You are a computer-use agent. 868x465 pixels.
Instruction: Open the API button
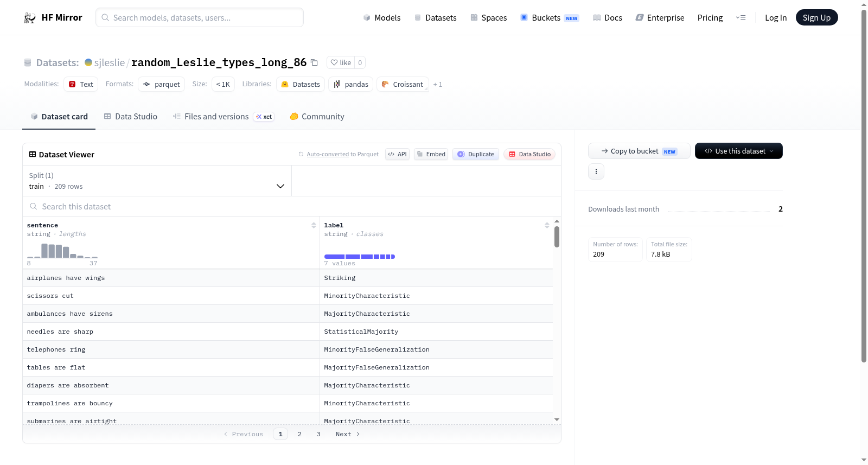(x=397, y=154)
